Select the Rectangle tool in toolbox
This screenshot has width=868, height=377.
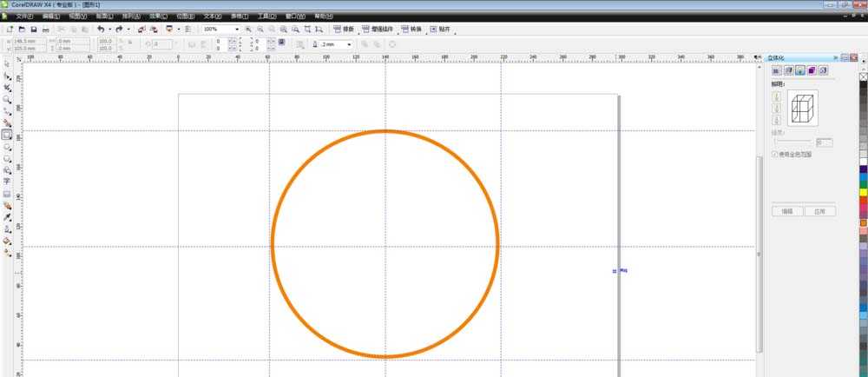(x=7, y=136)
